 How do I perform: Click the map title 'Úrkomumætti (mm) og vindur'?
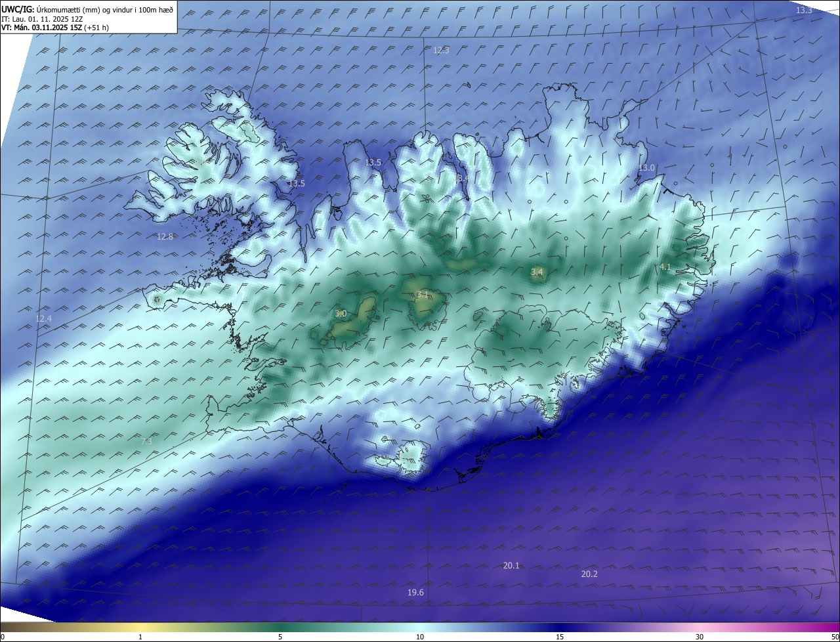point(85,9)
